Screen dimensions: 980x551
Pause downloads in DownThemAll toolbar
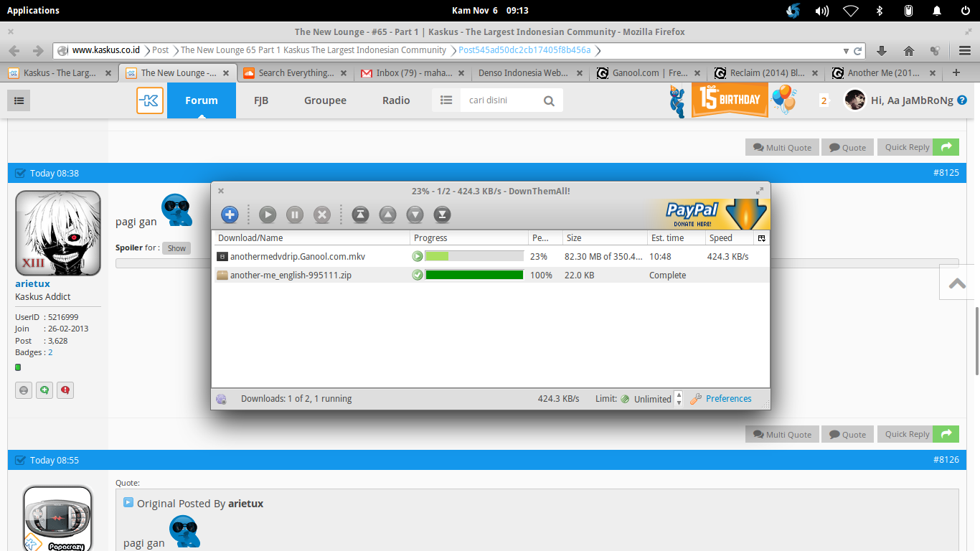point(295,215)
